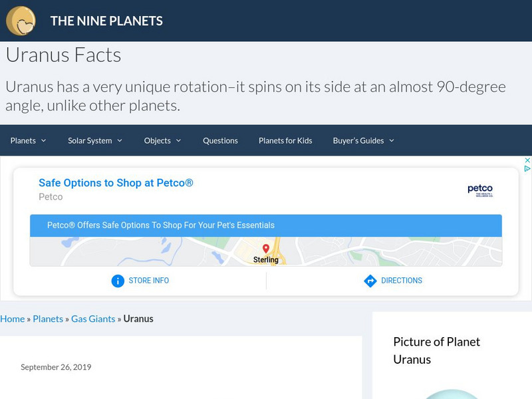Image resolution: width=532 pixels, height=399 pixels.
Task: Click "Safe Options to Shop at Petco" headline
Action: click(116, 183)
